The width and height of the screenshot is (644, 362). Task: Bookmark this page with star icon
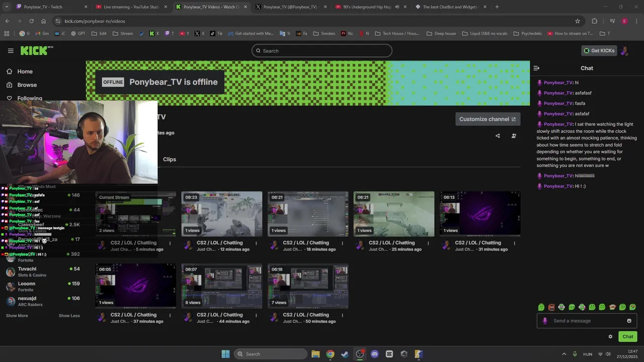tap(578, 21)
